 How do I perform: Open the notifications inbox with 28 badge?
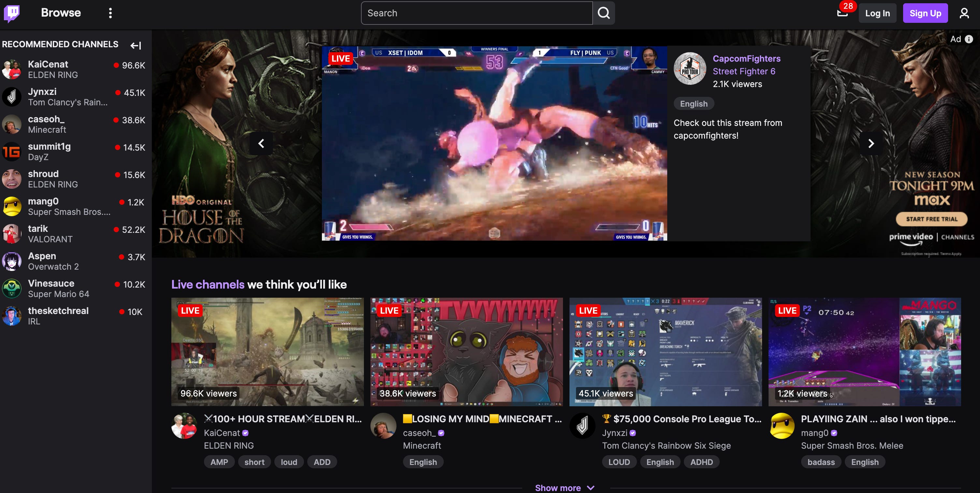842,13
